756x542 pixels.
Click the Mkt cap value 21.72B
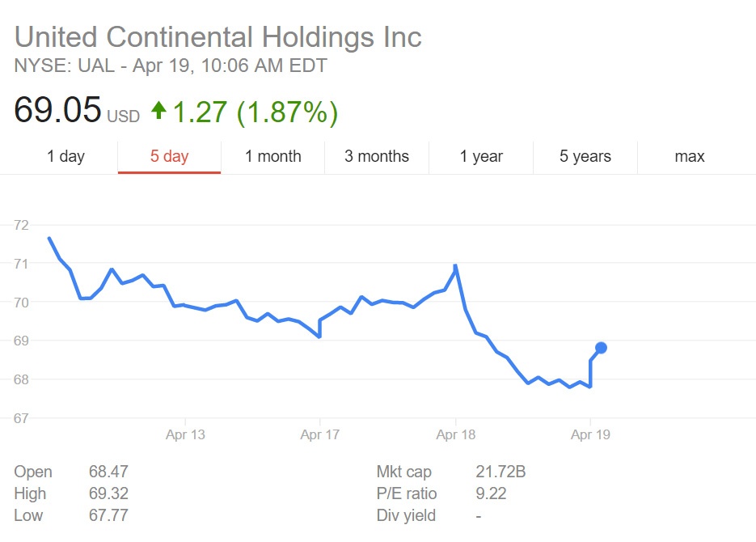pos(500,472)
